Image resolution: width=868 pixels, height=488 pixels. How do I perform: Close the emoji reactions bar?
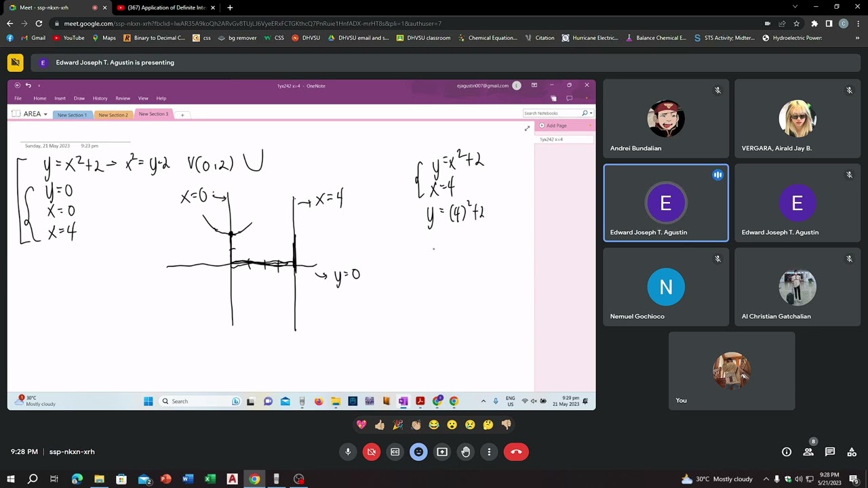(x=418, y=452)
